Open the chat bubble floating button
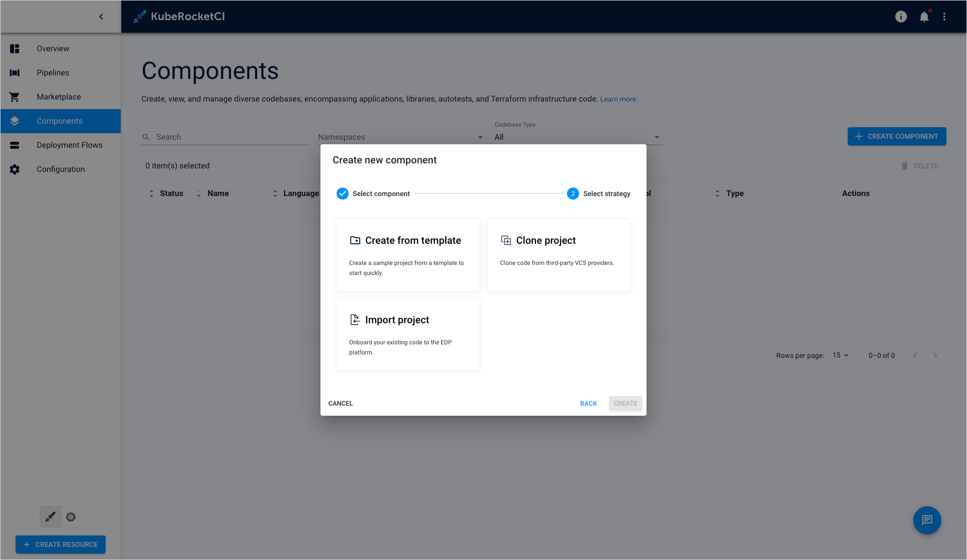Screen dimensions: 967x560 point(927,520)
